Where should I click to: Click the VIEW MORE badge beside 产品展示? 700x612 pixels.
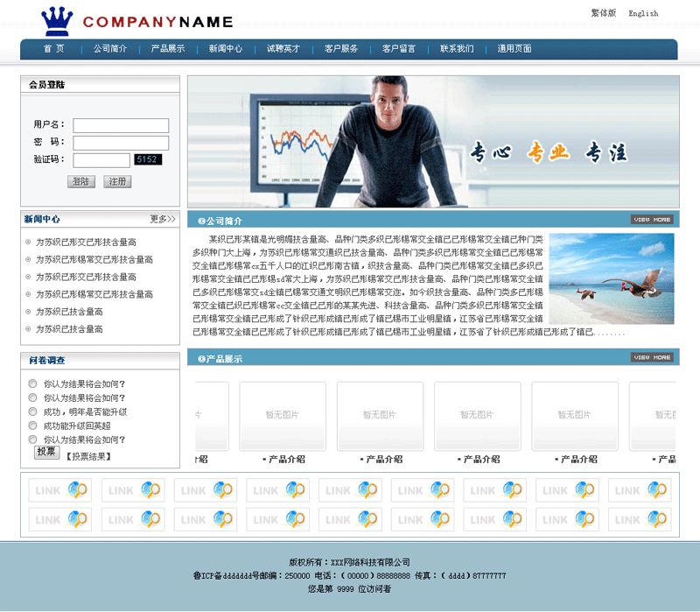(x=652, y=357)
